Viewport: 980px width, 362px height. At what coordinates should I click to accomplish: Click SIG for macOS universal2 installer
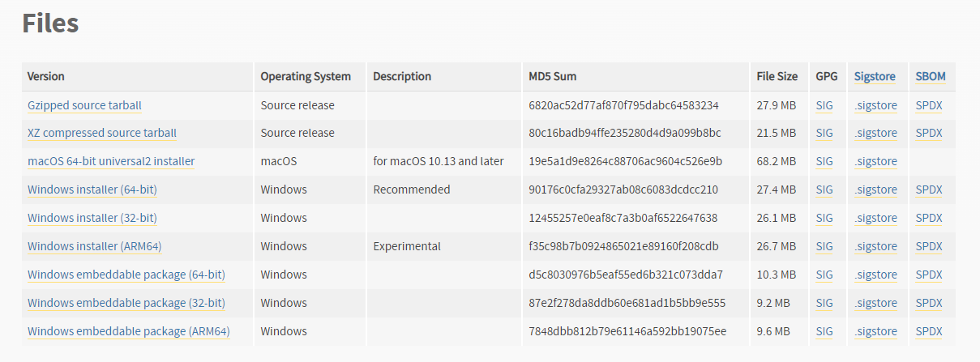click(824, 161)
